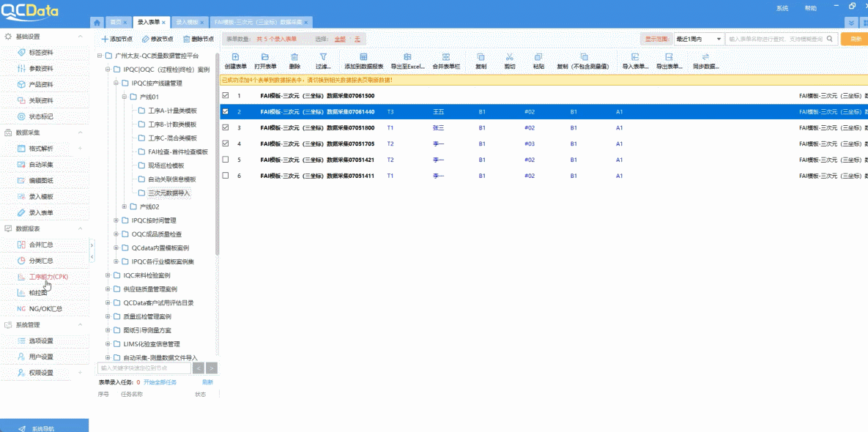Click the 剪切 scissors icon
The height and width of the screenshot is (432, 868).
pyautogui.click(x=510, y=57)
